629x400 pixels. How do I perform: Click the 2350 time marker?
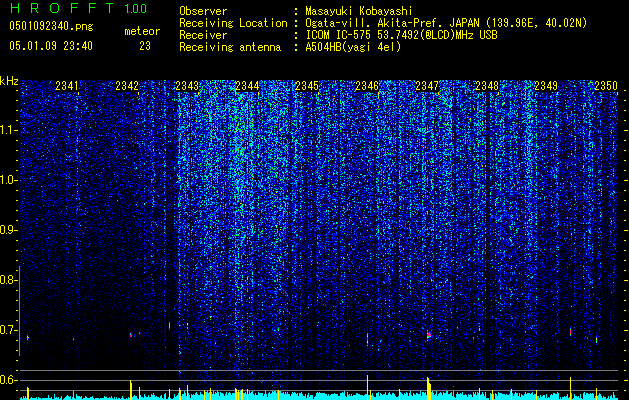coord(606,86)
